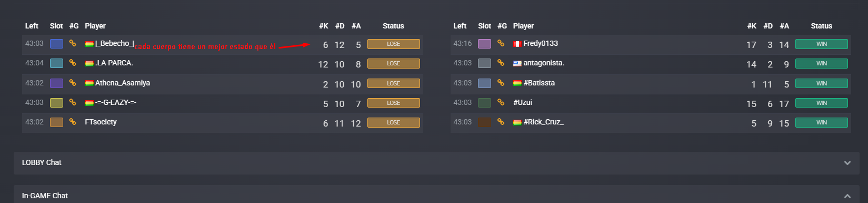The height and width of the screenshot is (203, 868).
Task: Click the Bolivian flag beside Athena_Asamiya
Action: pyautogui.click(x=89, y=83)
